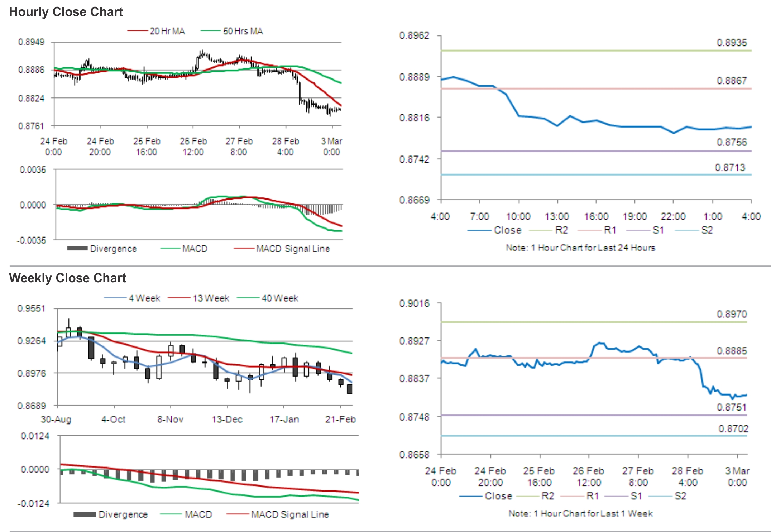Viewport: 771px width, 532px height.
Task: Select the "13 Week" legend label
Action: click(211, 298)
